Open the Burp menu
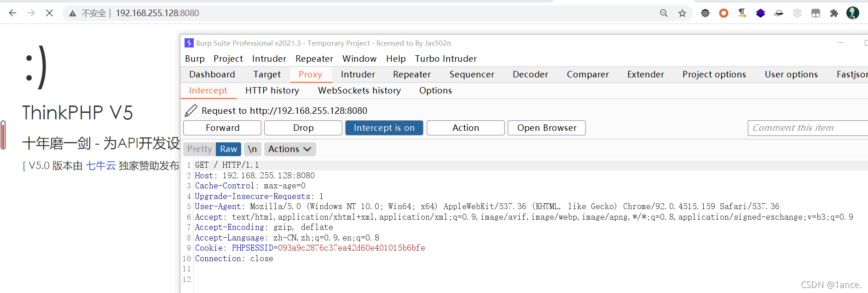The image size is (868, 293). click(195, 59)
